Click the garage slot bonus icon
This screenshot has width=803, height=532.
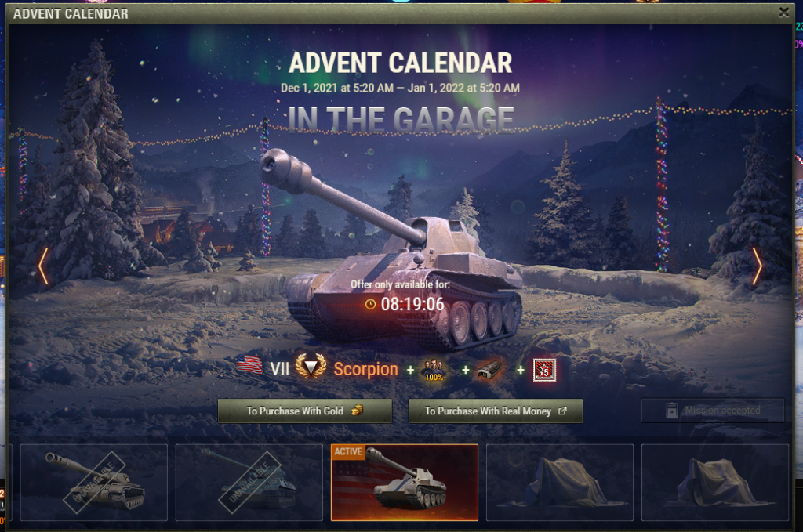point(490,370)
